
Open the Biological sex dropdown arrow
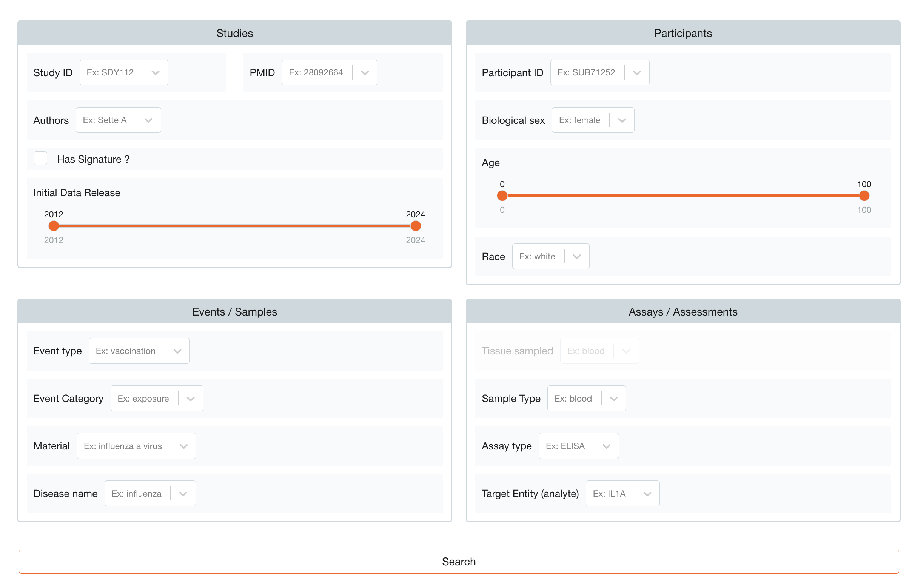pos(622,120)
